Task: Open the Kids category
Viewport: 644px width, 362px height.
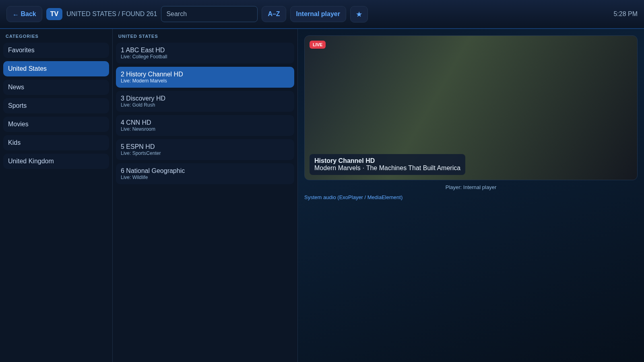Action: (x=56, y=143)
